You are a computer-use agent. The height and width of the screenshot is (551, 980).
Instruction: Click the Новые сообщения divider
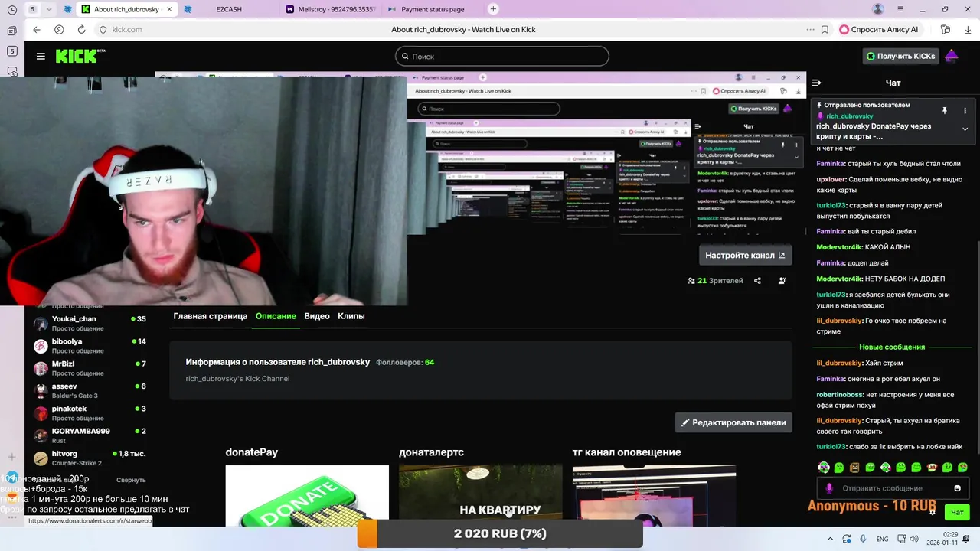coord(892,347)
